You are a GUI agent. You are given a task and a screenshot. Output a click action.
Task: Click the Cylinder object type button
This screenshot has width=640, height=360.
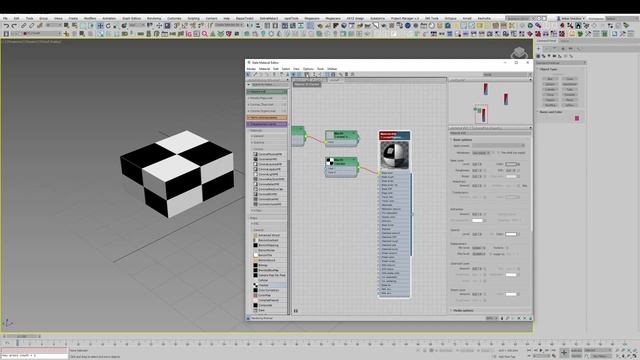point(550,89)
